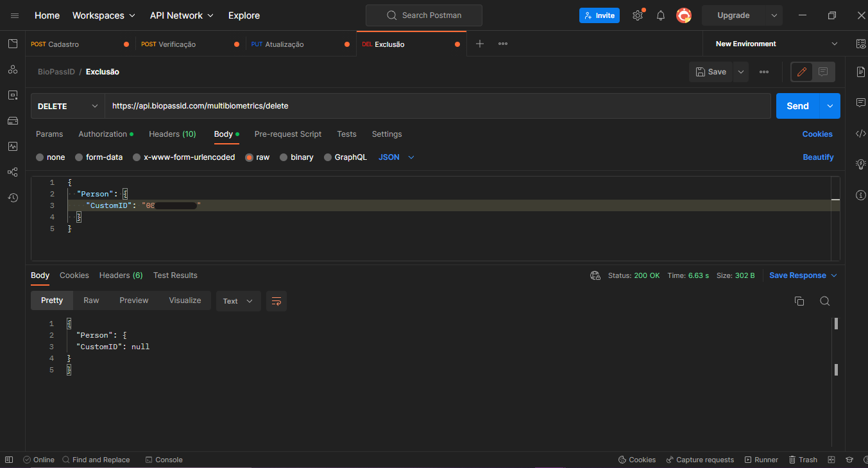Open tab options ellipsis menu
This screenshot has height=468, width=868.
503,44
